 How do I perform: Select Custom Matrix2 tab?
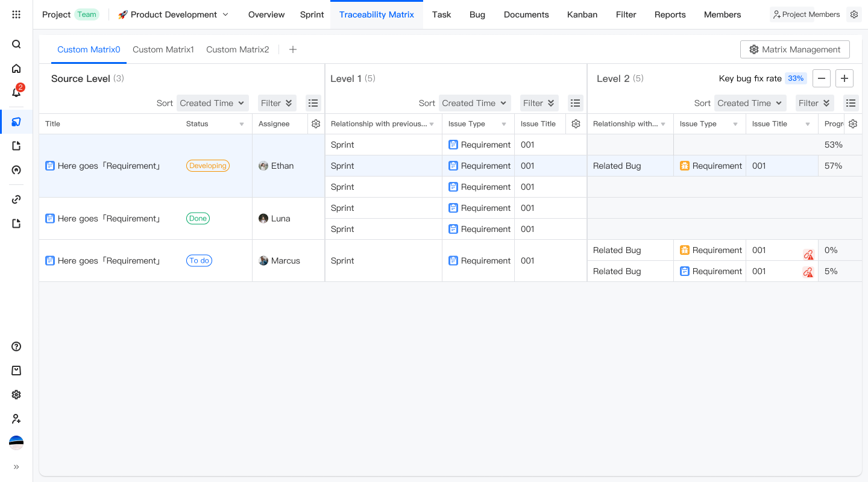[237, 49]
